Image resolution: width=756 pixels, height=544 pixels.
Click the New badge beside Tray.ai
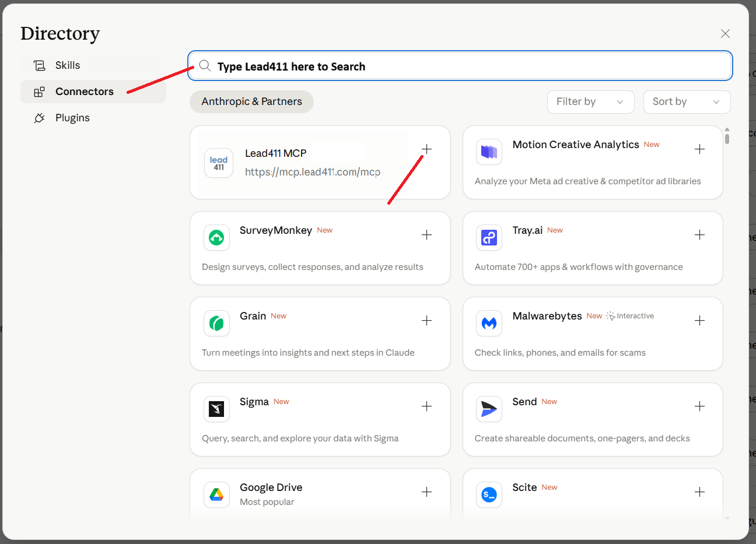coord(555,230)
